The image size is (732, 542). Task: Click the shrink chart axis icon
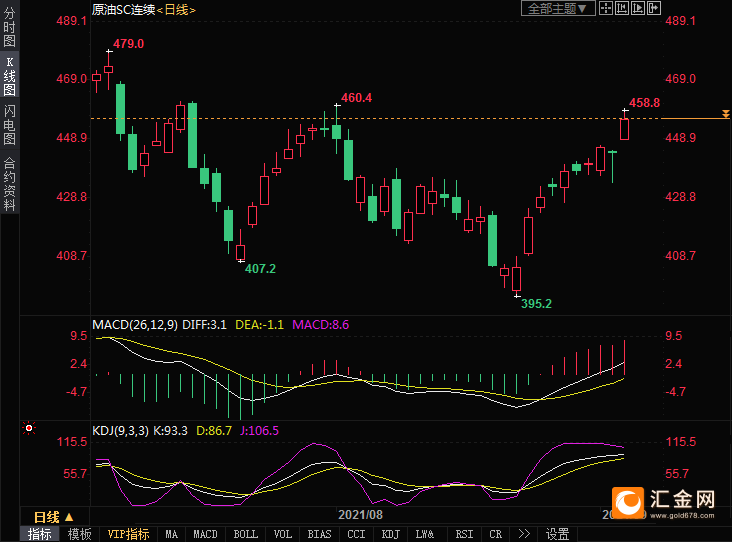coord(622,8)
